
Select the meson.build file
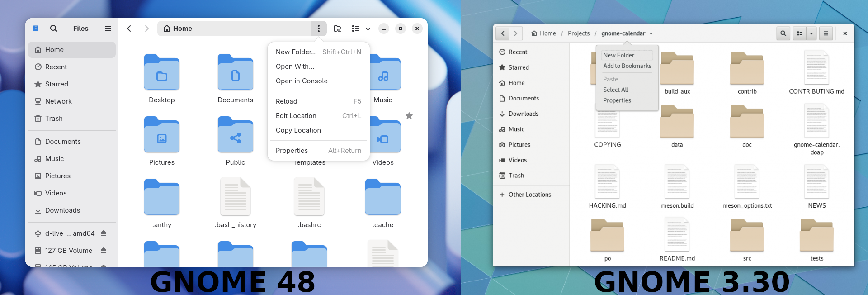677,181
